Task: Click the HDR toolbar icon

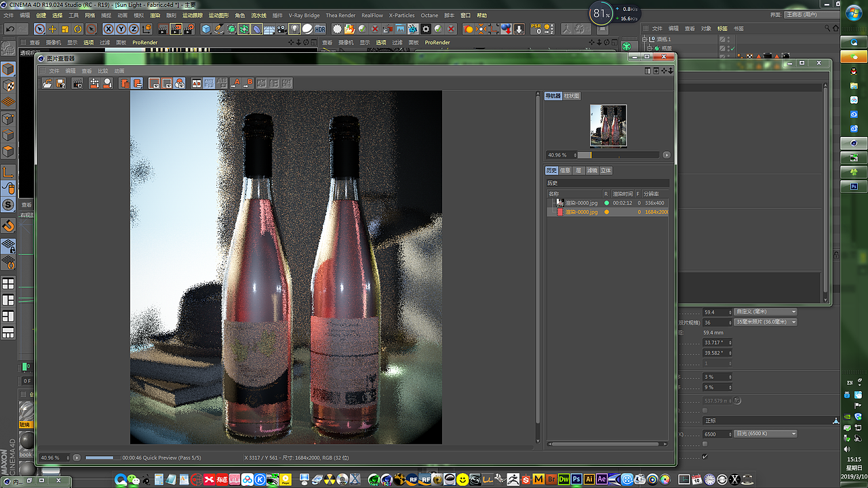Action: (319, 28)
